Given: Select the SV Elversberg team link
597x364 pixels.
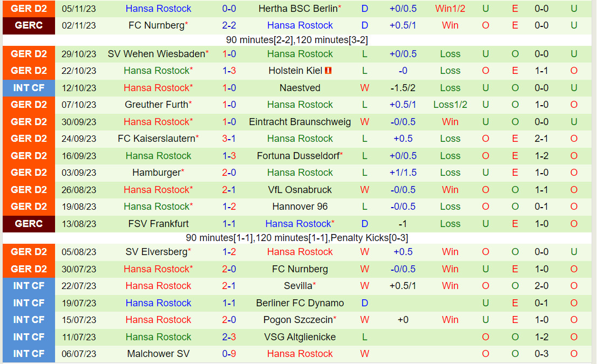Looking at the screenshot, I should [x=157, y=252].
